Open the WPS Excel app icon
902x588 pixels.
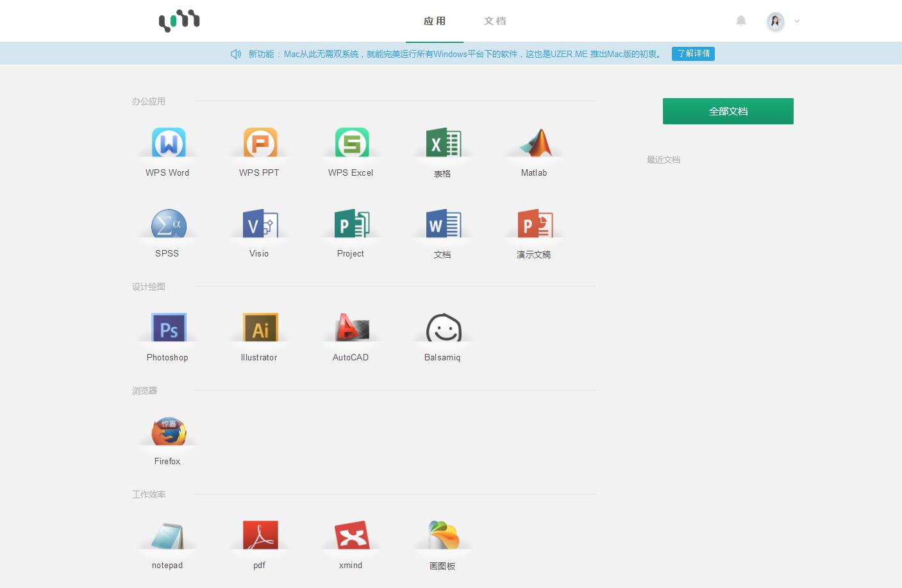351,142
